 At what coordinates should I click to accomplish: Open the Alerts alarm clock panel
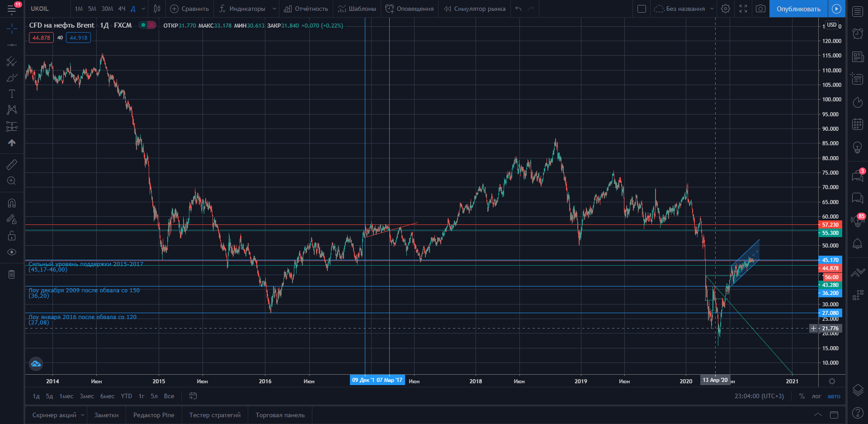point(858,33)
